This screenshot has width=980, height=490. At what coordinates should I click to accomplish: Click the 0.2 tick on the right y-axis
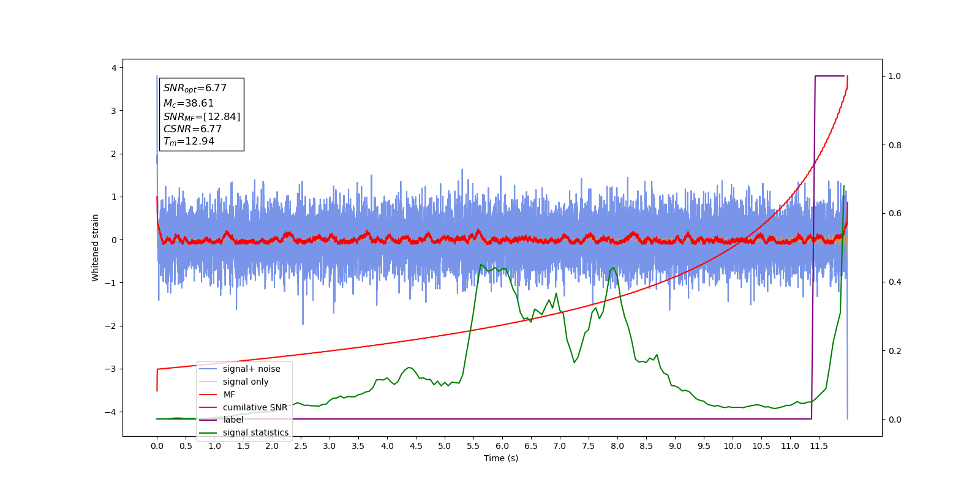[895, 351]
